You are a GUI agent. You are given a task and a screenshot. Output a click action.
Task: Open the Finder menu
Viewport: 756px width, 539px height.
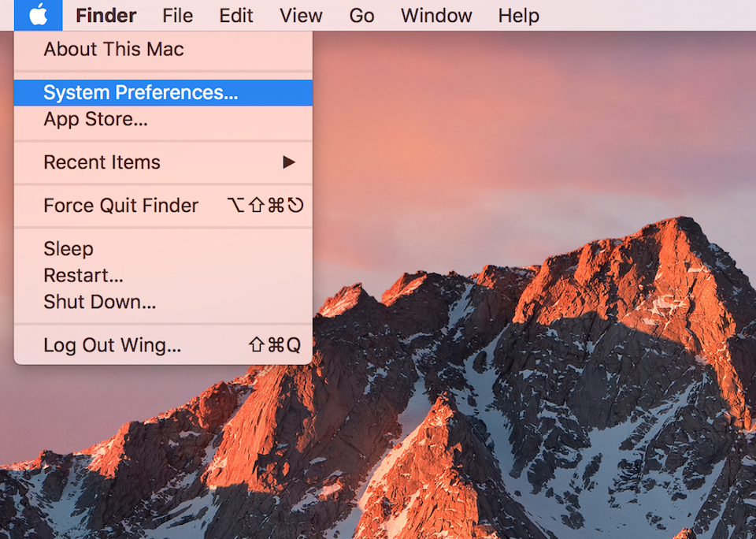tap(106, 15)
